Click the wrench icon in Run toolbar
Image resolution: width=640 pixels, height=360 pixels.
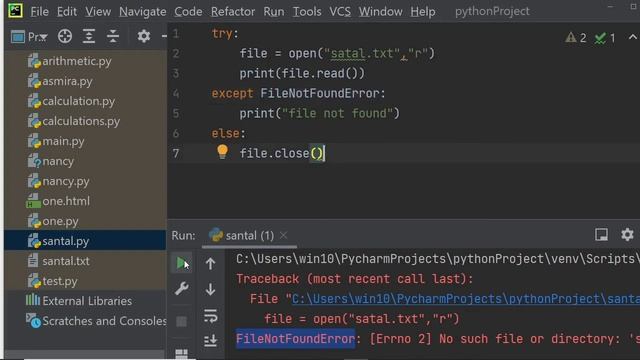click(182, 289)
